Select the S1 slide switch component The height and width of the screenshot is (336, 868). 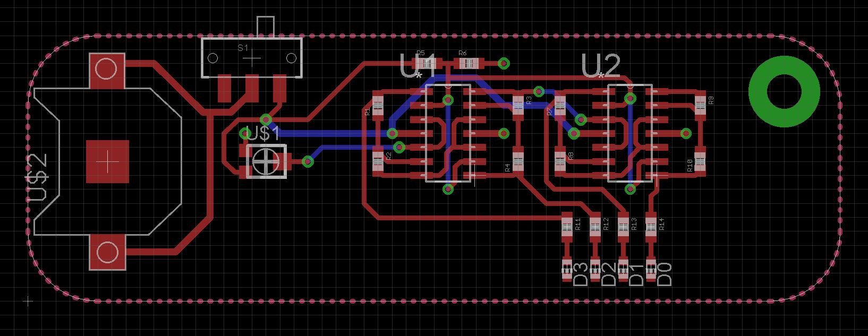pos(252,57)
